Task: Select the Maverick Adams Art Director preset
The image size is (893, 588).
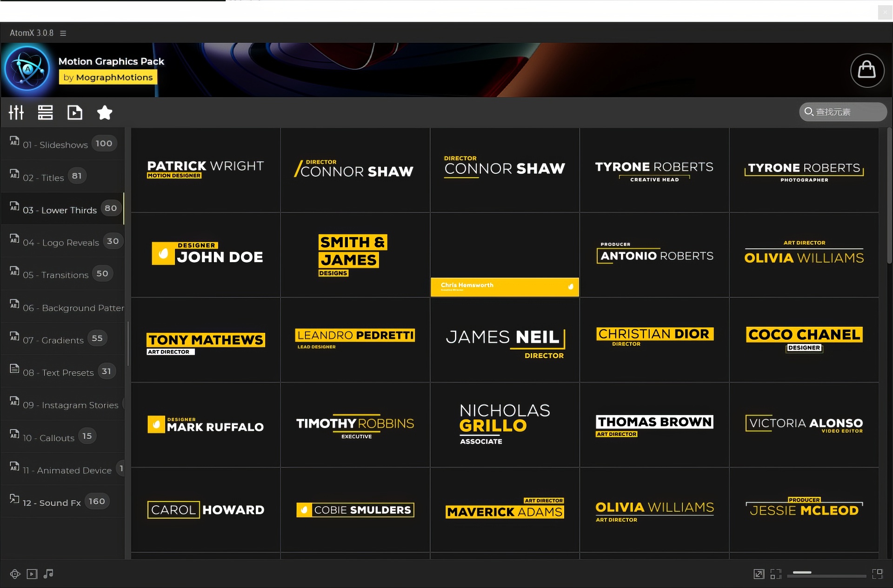Action: [x=505, y=510]
